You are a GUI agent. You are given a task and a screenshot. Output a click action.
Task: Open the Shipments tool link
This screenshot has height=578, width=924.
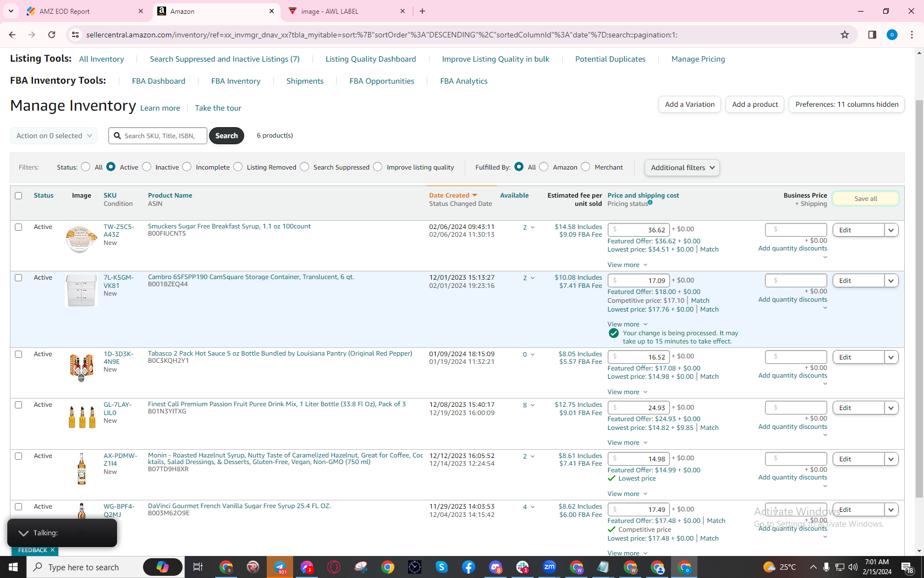pos(305,81)
